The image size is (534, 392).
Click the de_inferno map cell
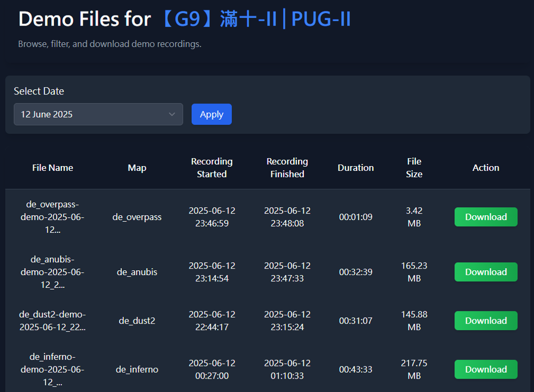[137, 369]
